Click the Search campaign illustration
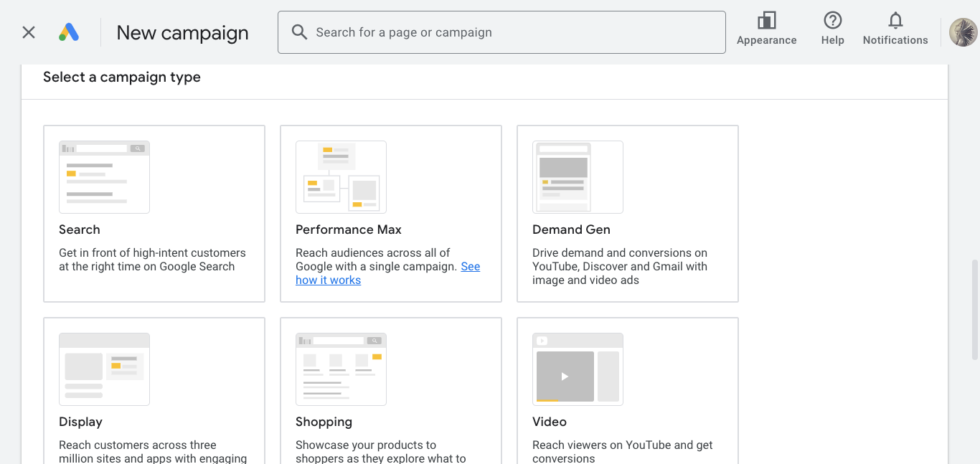 104,177
